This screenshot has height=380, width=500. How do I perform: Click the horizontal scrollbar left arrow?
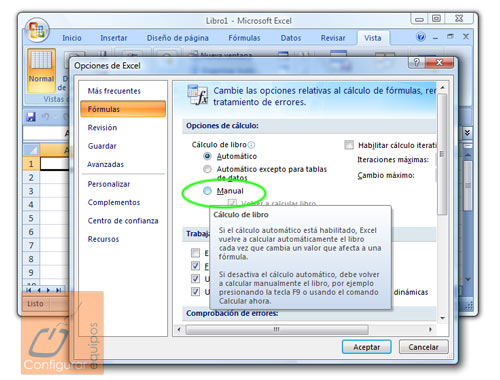coord(179,330)
